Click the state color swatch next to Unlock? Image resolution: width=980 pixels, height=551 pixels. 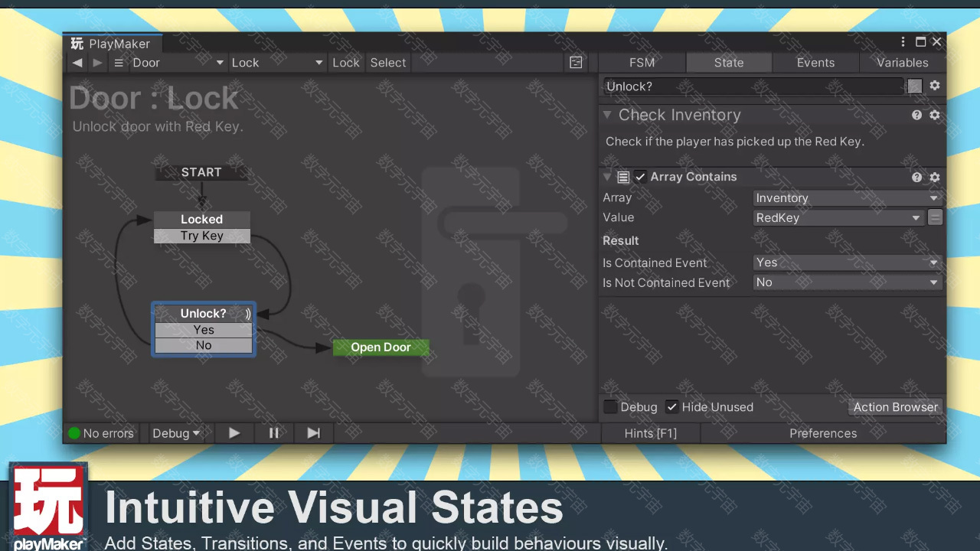[x=915, y=86]
